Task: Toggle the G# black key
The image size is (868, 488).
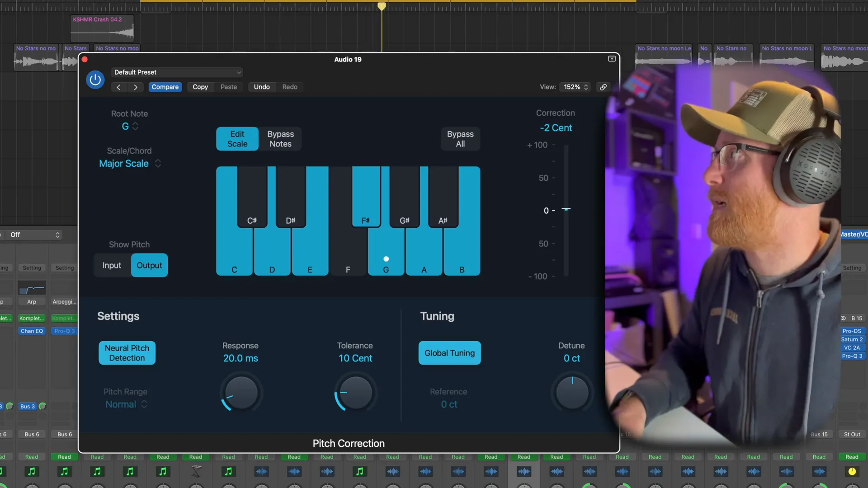Action: click(405, 197)
